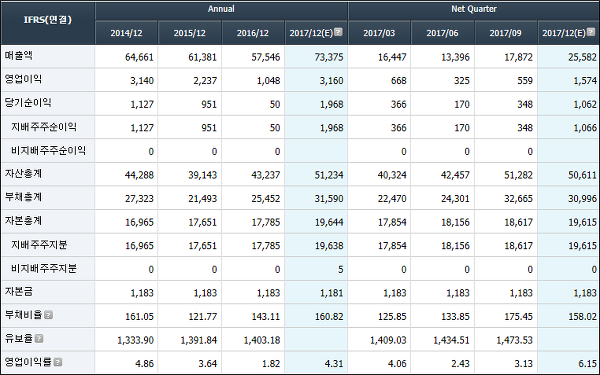Click the 지배주주순이익 row label
This screenshot has width=600, height=375.
(44, 127)
